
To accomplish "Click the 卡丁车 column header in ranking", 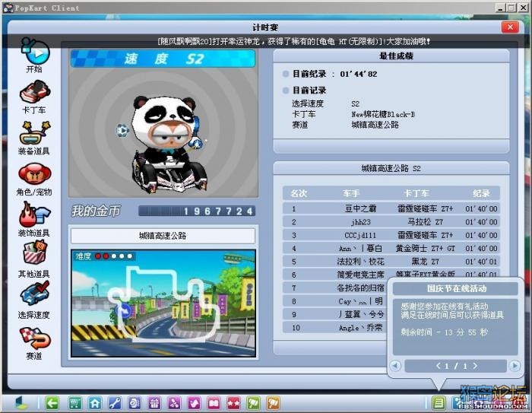I will (416, 193).
